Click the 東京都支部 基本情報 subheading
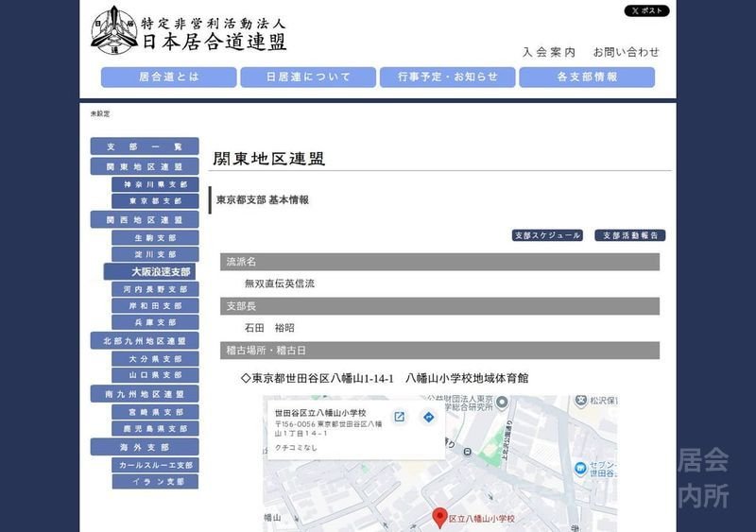 pyautogui.click(x=263, y=199)
